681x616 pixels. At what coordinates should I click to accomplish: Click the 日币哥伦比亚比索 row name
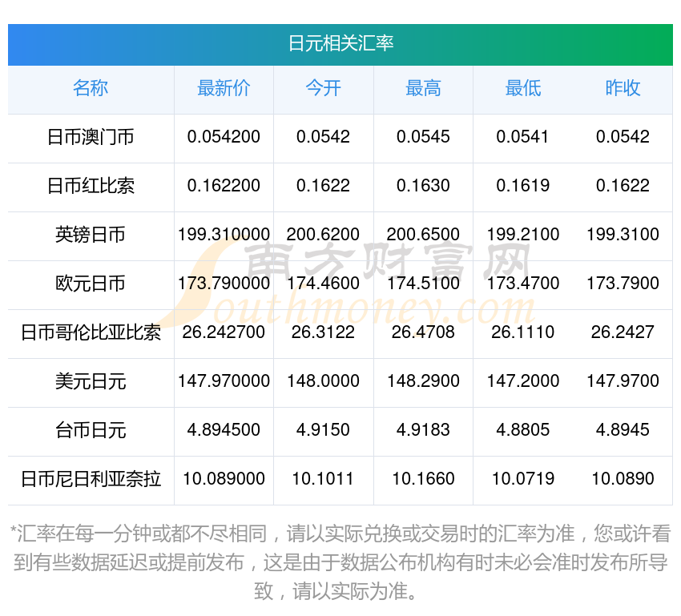point(91,332)
